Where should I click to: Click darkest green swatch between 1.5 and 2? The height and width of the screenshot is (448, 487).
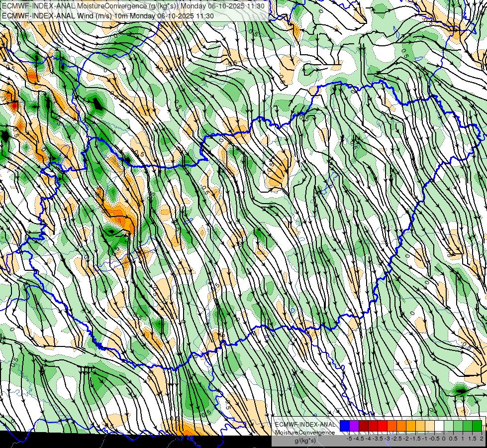coord(477,426)
